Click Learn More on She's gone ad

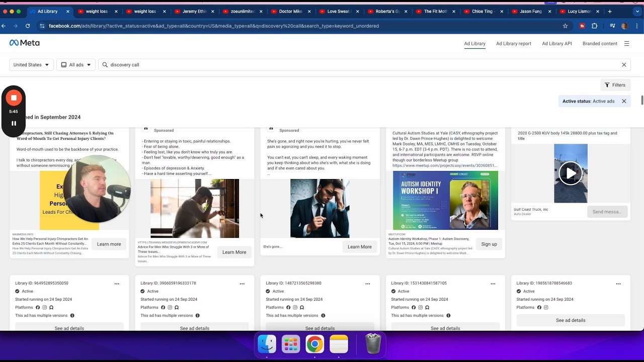click(360, 247)
